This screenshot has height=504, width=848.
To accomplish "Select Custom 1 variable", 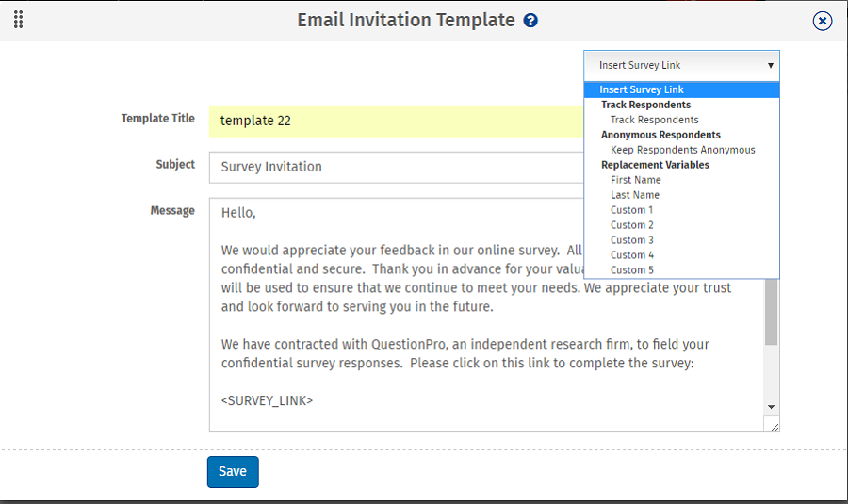I will coord(631,210).
